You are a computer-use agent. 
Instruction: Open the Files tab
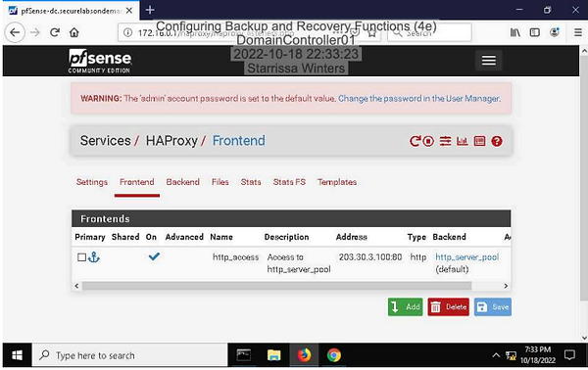point(220,182)
